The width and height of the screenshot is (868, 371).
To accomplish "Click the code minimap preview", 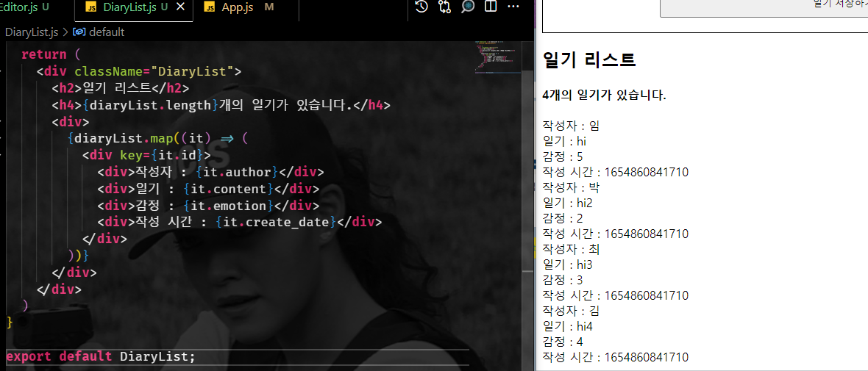I will pos(498,57).
